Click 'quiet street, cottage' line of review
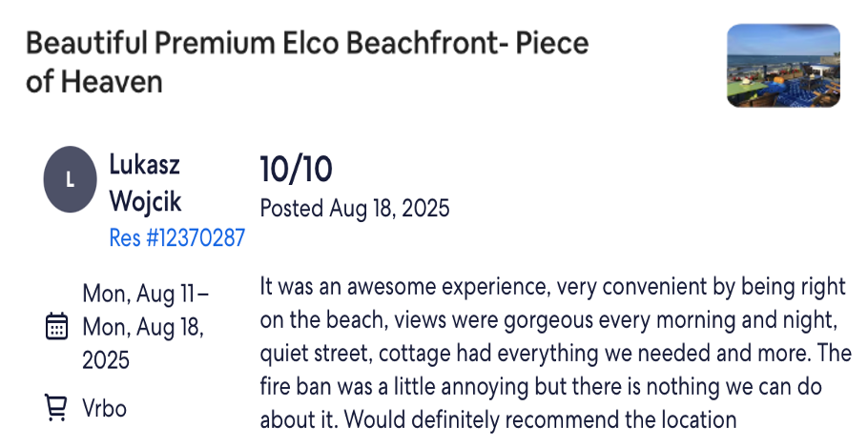This screenshot has height=448, width=868. click(555, 353)
